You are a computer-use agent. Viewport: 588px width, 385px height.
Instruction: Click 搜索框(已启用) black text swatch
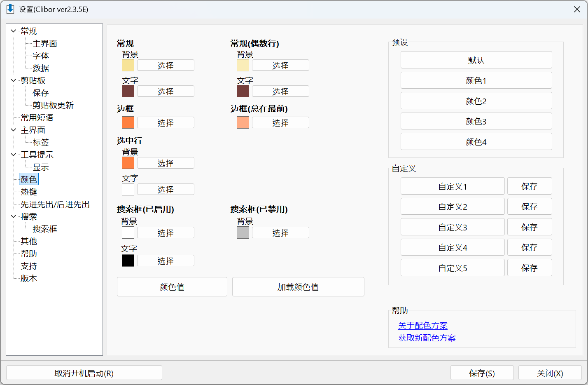coord(128,261)
